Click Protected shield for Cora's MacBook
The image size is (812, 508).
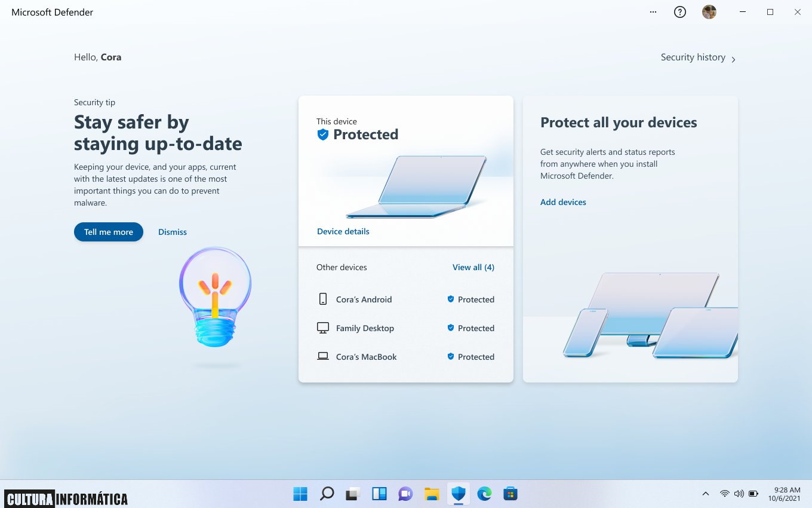(451, 356)
